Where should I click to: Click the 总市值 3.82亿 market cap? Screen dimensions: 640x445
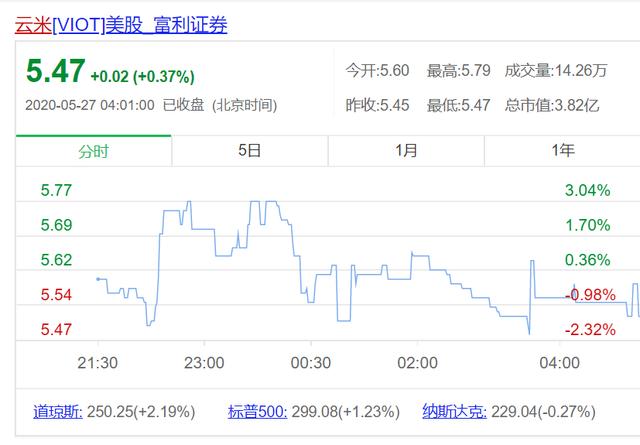pyautogui.click(x=555, y=106)
